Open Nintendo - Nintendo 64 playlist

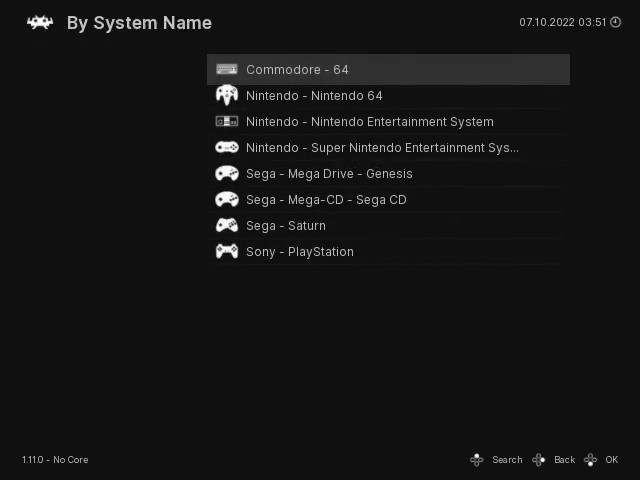pos(388,96)
